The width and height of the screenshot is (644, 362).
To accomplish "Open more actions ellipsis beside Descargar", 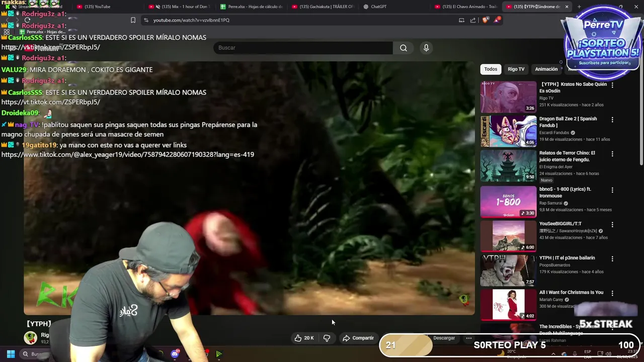I will (468, 338).
